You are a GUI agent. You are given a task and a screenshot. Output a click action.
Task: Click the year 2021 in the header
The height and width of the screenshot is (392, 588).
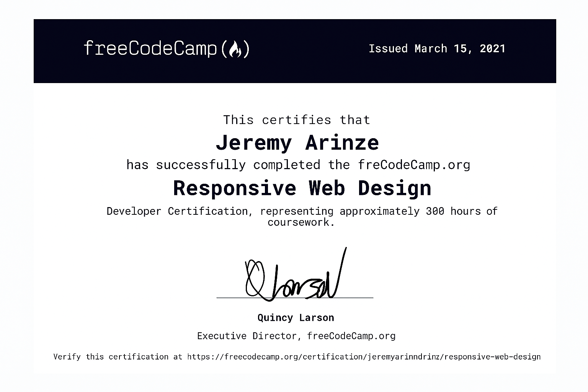(492, 49)
